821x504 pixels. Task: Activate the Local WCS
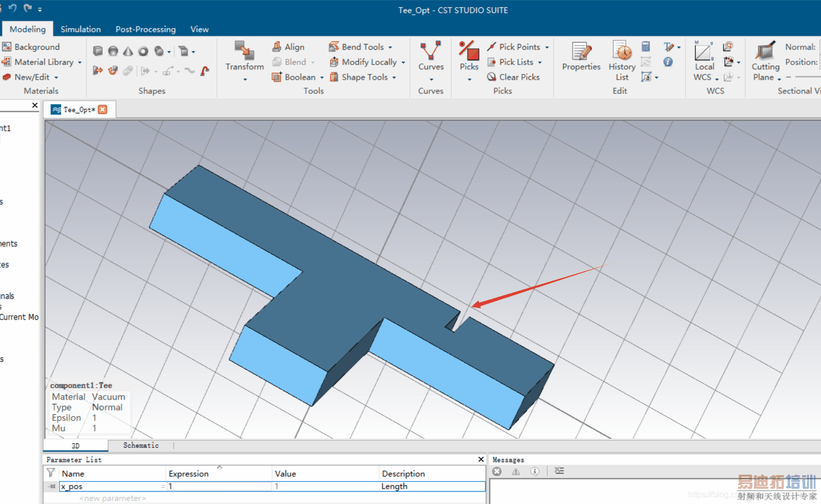click(x=704, y=61)
